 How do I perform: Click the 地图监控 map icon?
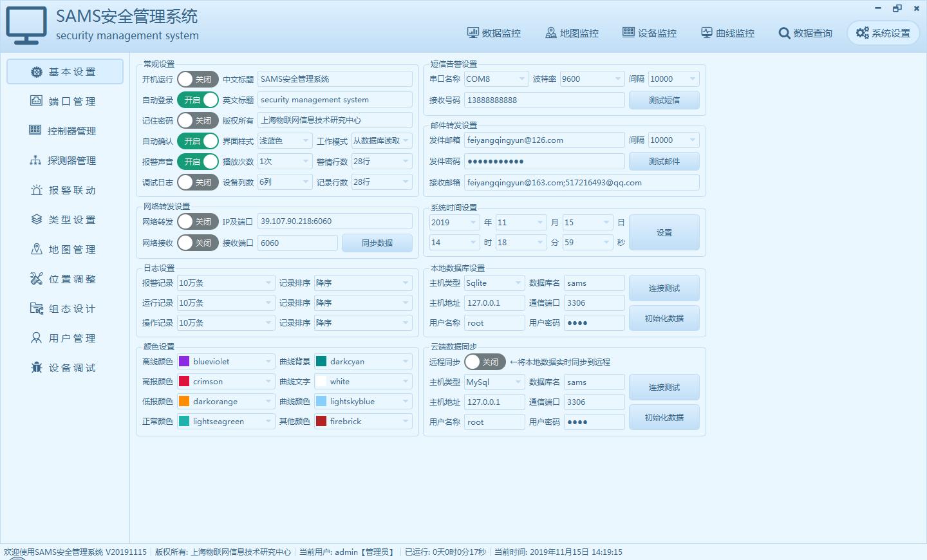click(x=550, y=33)
